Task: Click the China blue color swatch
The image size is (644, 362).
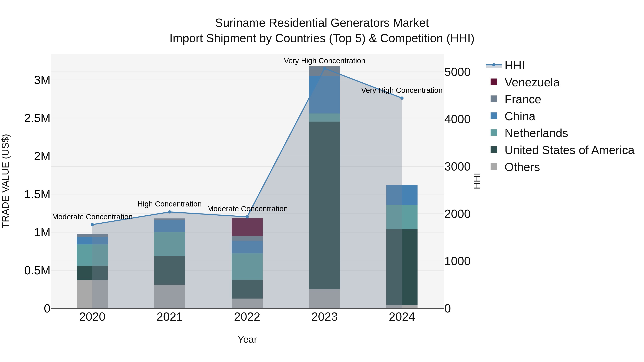Action: tap(494, 116)
